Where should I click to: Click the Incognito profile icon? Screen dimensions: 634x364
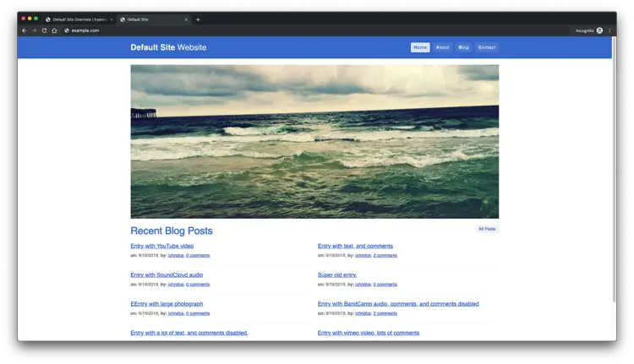599,30
